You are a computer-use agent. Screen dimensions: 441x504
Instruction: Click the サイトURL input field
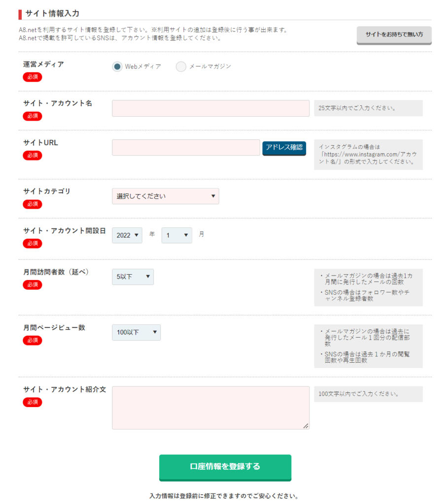[x=186, y=148]
